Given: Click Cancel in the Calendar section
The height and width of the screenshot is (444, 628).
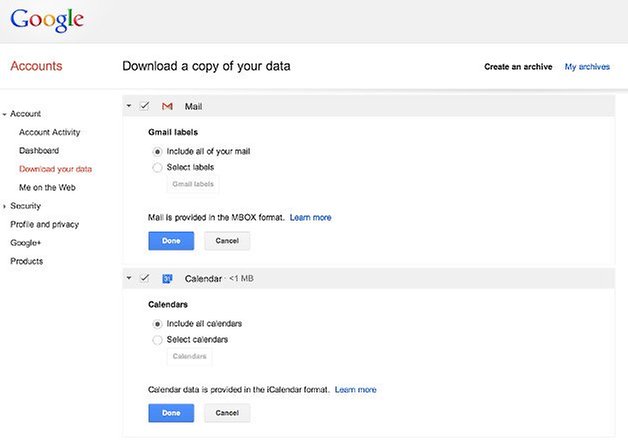Looking at the screenshot, I should click(x=227, y=413).
